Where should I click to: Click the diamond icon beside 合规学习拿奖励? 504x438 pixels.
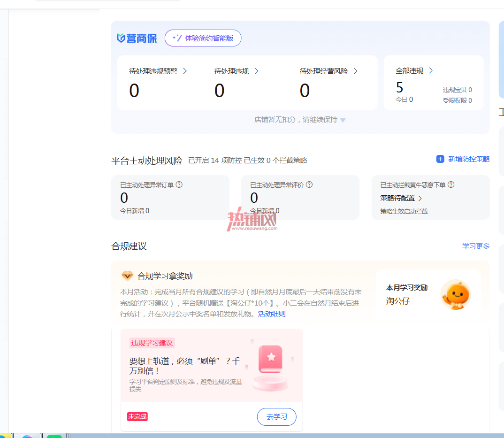point(127,276)
